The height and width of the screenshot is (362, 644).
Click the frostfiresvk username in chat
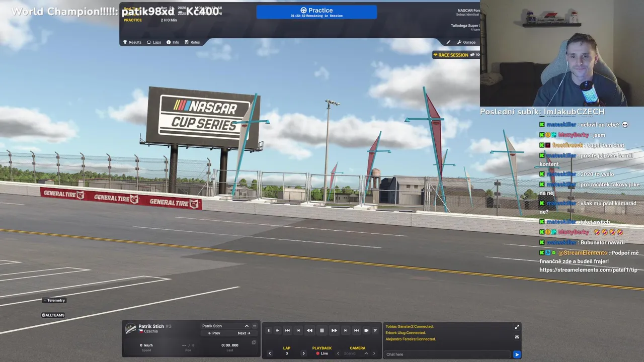tap(568, 145)
